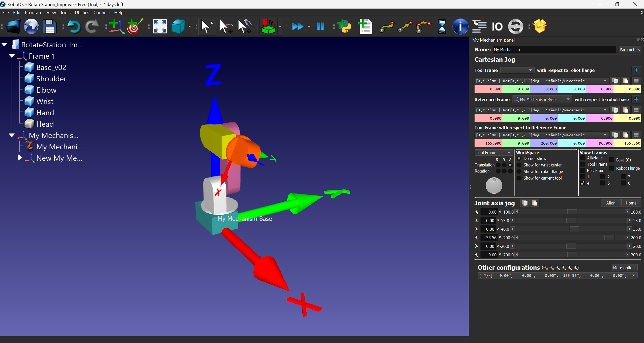This screenshot has height=343, width=644.
Task: Click the Add target icon
Action: point(135,26)
